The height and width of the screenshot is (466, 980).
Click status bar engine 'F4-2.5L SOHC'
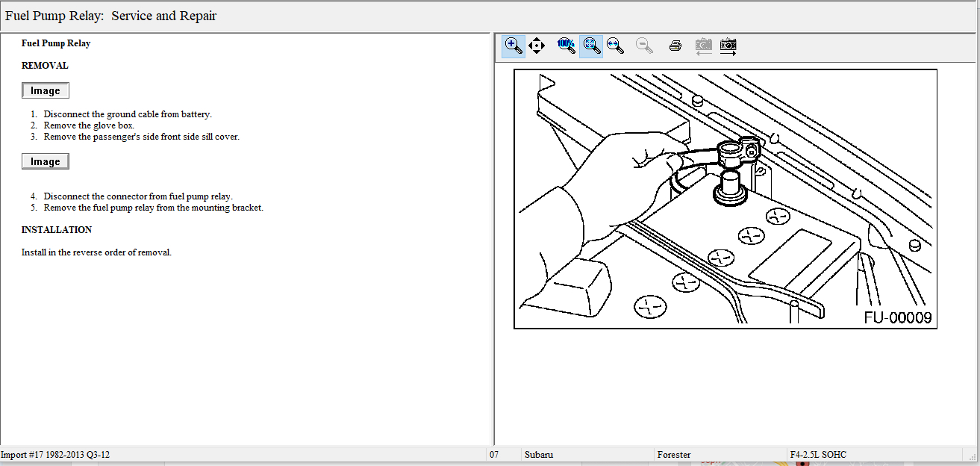click(818, 455)
